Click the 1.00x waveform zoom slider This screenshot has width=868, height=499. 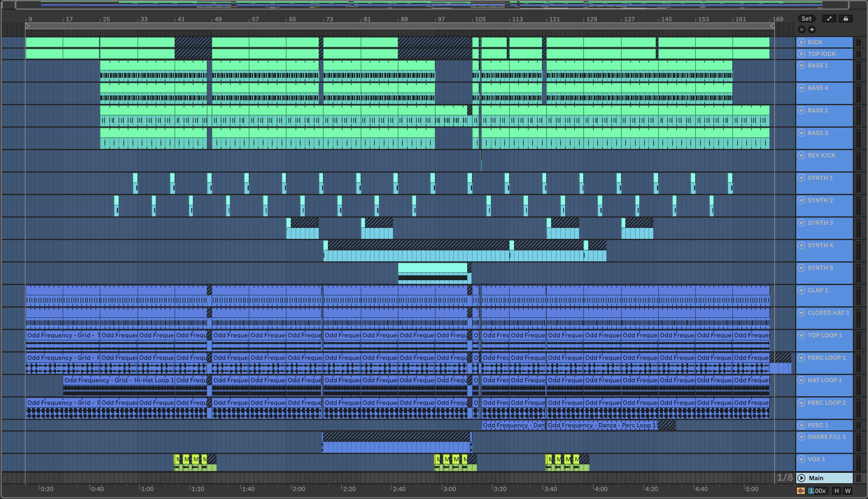(818, 490)
